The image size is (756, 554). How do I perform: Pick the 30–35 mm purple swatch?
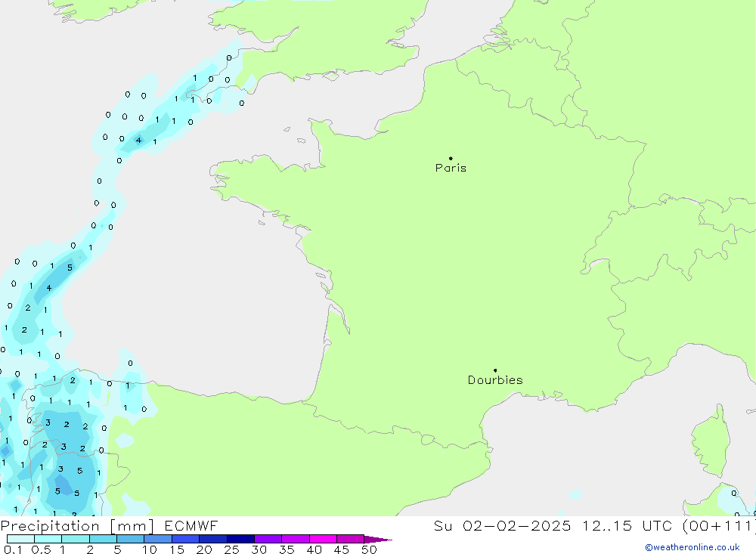pos(268,540)
